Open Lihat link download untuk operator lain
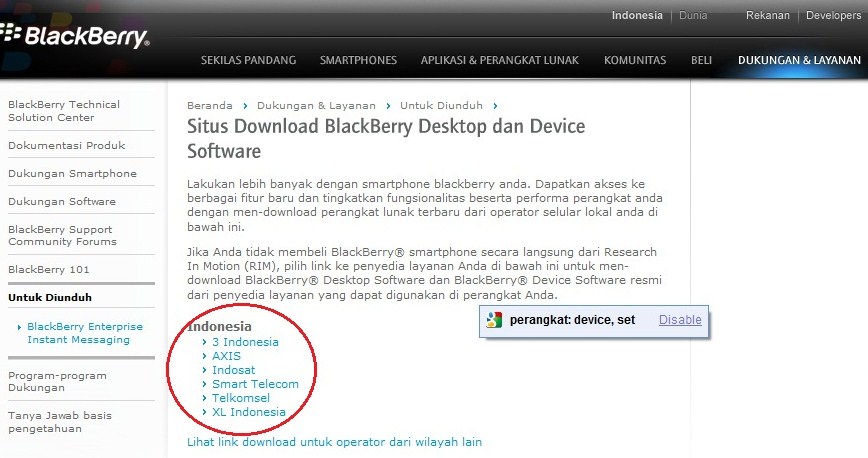 point(334,442)
